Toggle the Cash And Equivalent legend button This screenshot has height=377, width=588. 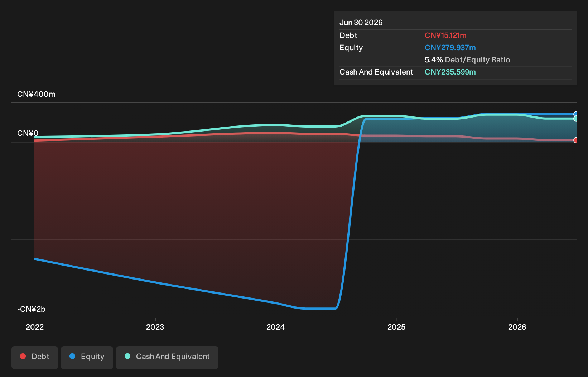point(167,357)
